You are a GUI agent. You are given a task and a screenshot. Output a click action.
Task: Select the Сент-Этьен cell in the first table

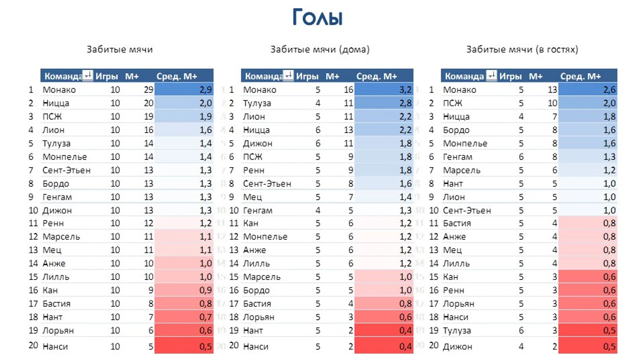[x=66, y=170]
